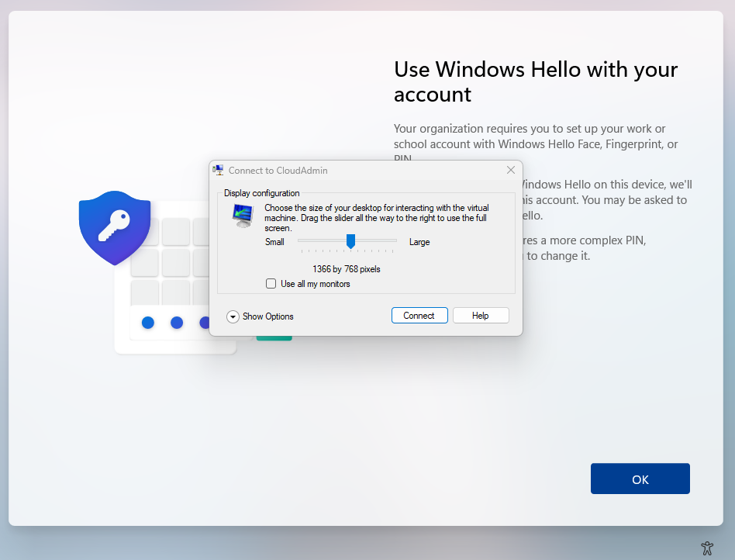735x560 pixels.
Task: Click the second blue PIN dot
Action: (x=177, y=323)
